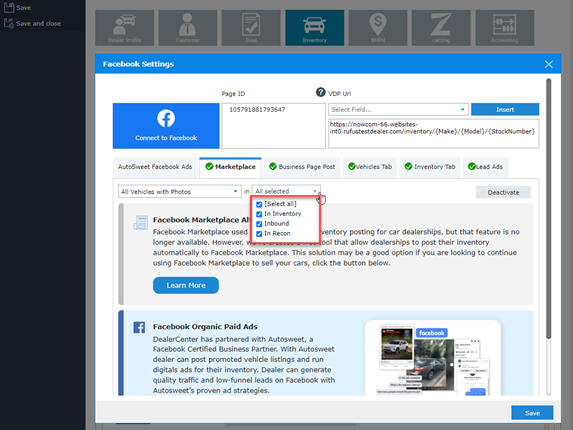
Task: Open the carzing module icon
Action: point(441,28)
